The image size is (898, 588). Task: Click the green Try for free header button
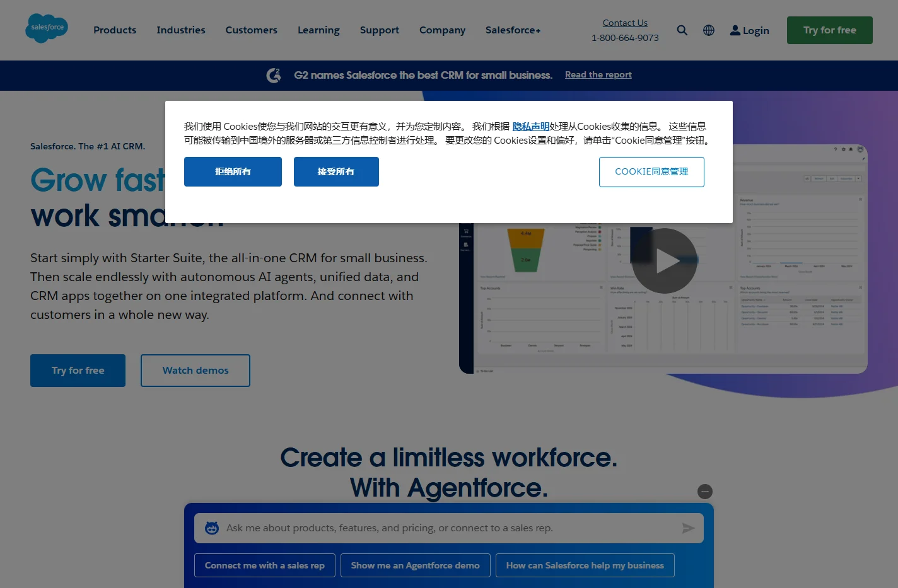(x=830, y=30)
